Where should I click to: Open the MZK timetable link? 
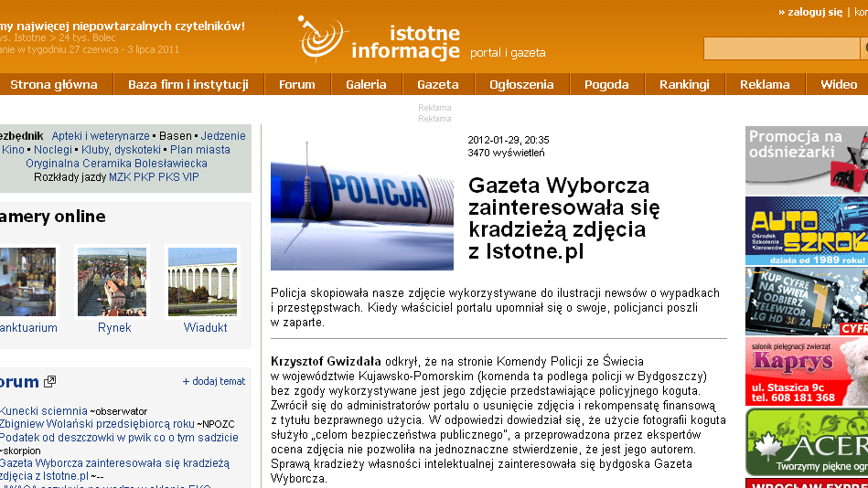(120, 177)
